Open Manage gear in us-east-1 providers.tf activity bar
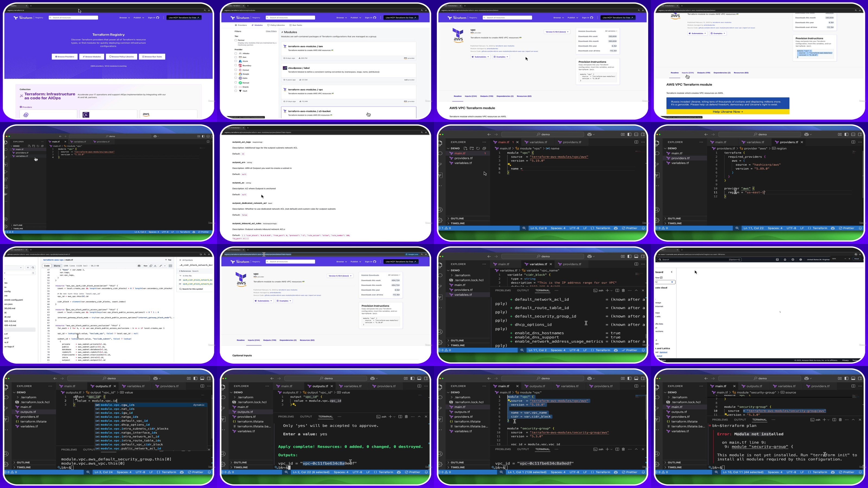Viewport: 868px width, 488px height. (x=658, y=220)
